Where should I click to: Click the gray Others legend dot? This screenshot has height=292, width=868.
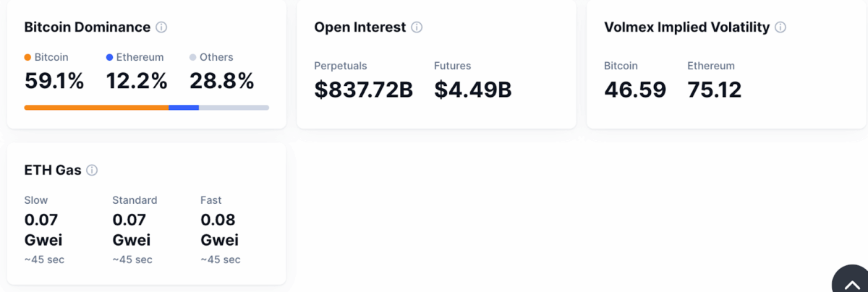click(192, 57)
